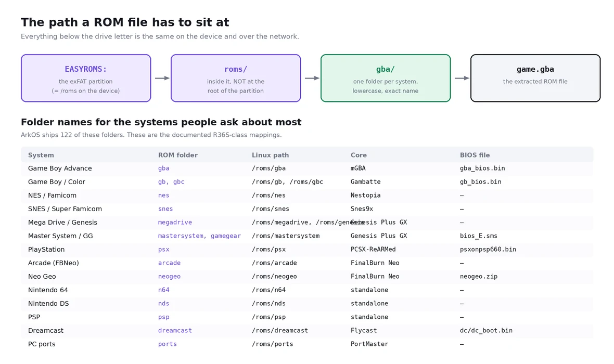Screen dimensions: 614x364
Task: Click the "nds" ROM folder cell
Action: [164, 304]
